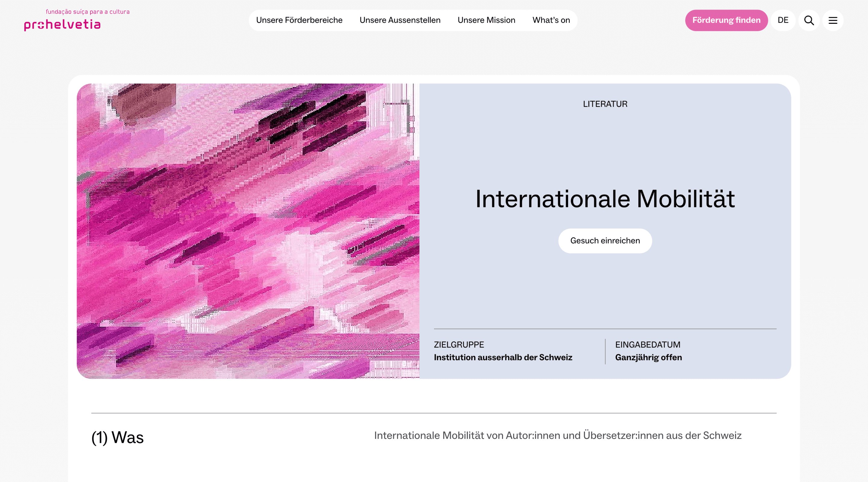
Task: Open the search magnifier icon
Action: coord(809,20)
